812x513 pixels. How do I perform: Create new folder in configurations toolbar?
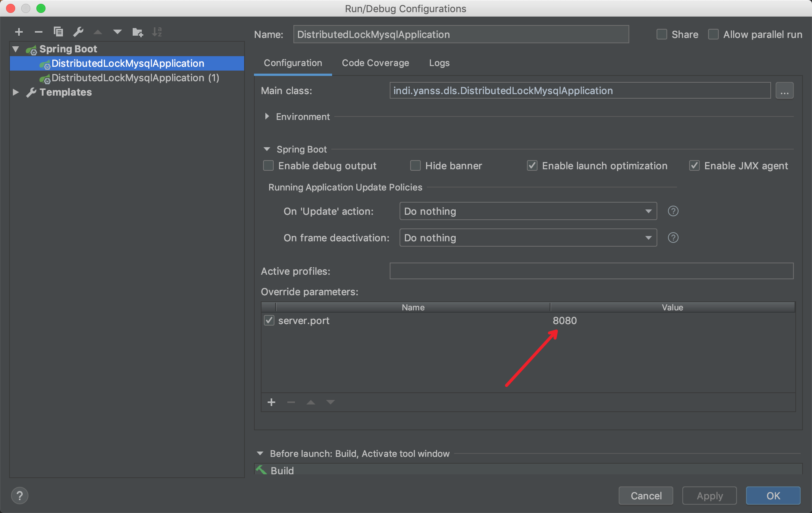137,32
